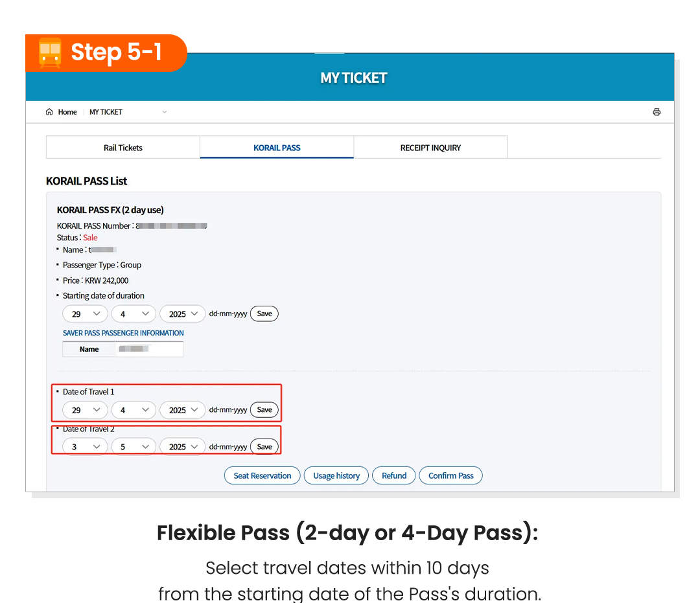This screenshot has height=603, width=700.
Task: Select the KORAIL PASS tab
Action: tap(277, 147)
